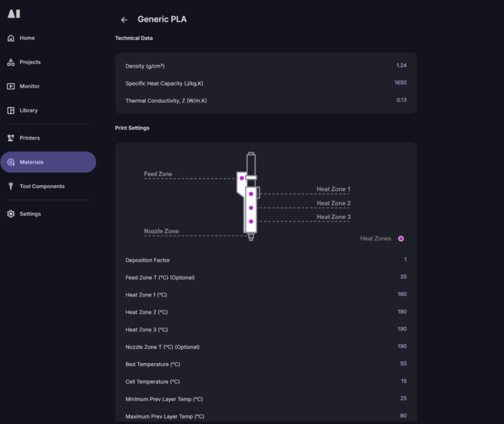
Task: Open Tool Components via its icon
Action: pyautogui.click(x=10, y=186)
